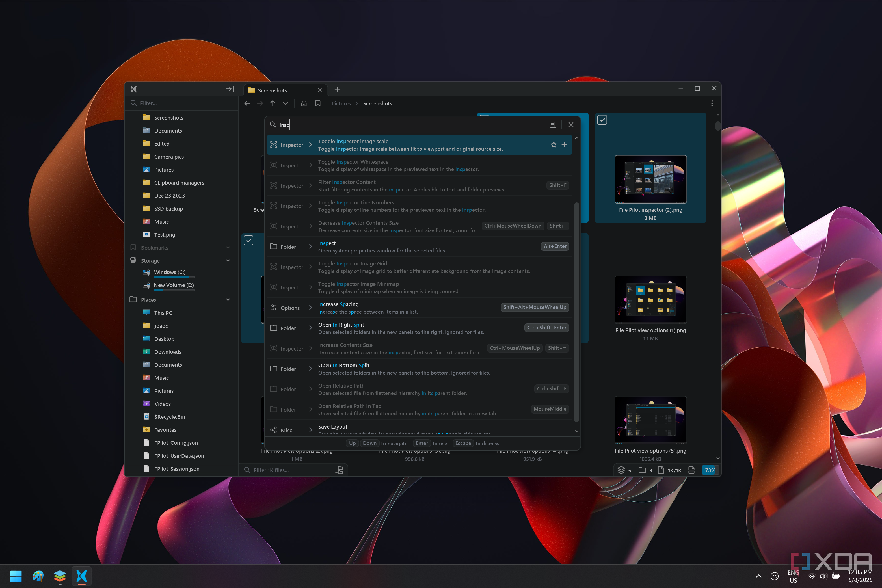Click the view options icon beside Filter 1K files

[339, 470]
